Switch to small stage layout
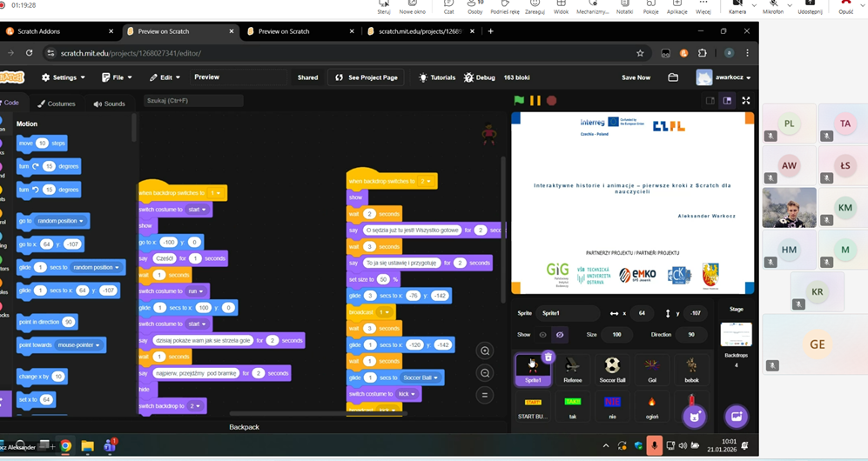868x461 pixels. click(710, 101)
